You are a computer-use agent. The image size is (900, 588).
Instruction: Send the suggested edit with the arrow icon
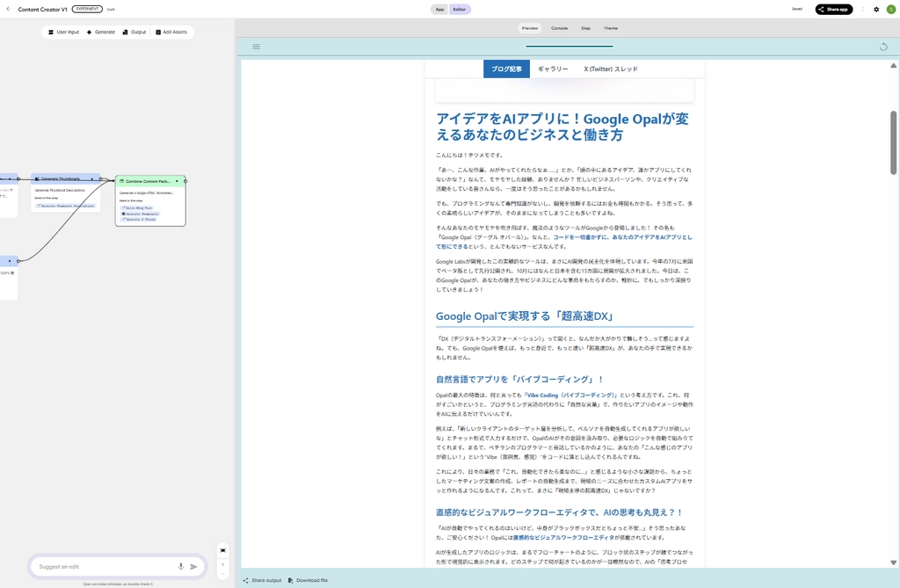(194, 567)
